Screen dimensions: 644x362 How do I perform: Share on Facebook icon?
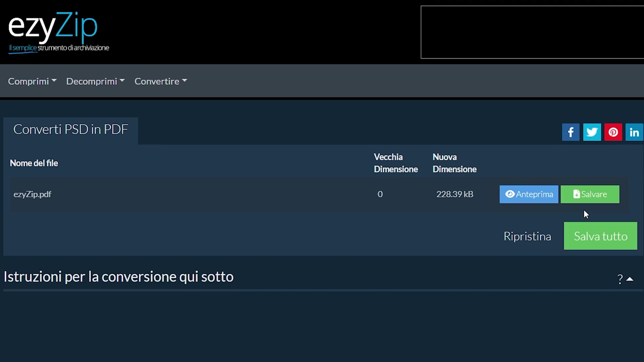click(x=571, y=132)
